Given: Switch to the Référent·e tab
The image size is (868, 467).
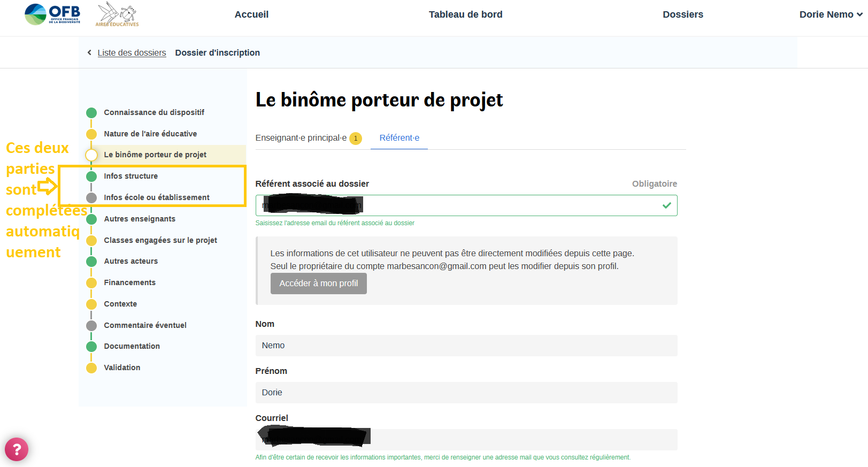Looking at the screenshot, I should coord(399,138).
